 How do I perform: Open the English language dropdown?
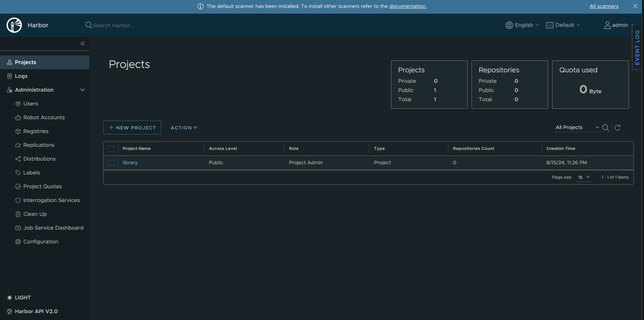(522, 25)
